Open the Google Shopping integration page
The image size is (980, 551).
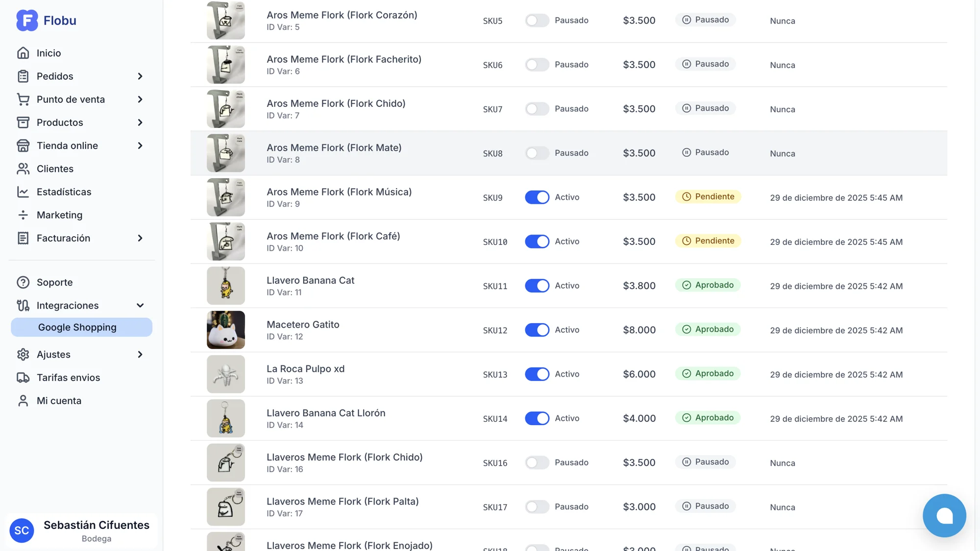click(x=77, y=328)
